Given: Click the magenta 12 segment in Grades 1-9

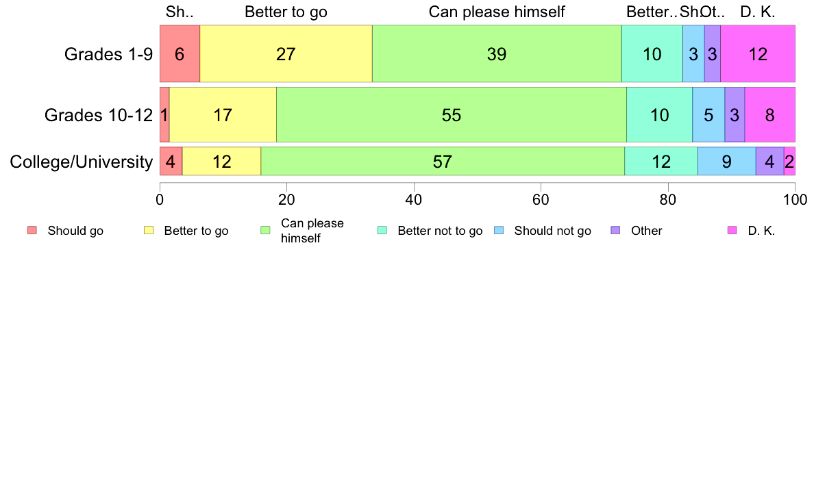Looking at the screenshot, I should point(758,53).
